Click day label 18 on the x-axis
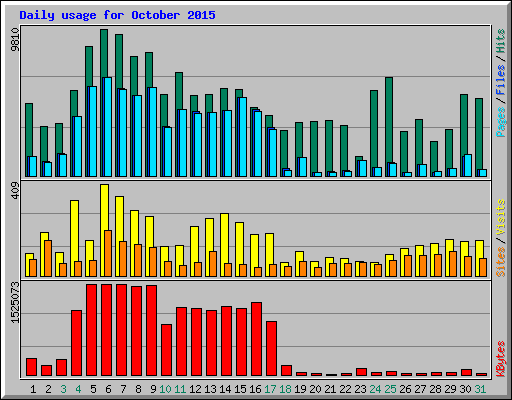 tap(285, 389)
